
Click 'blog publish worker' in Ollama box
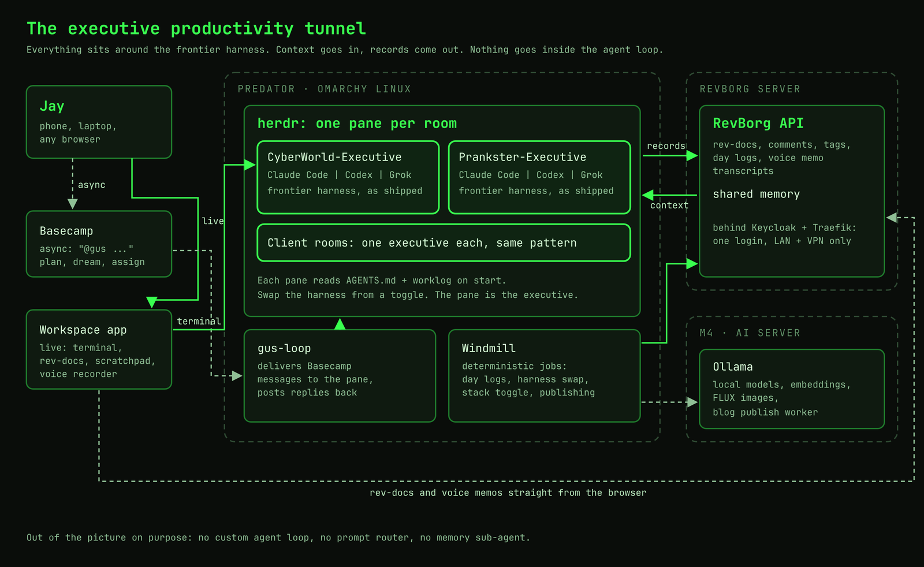[765, 412]
